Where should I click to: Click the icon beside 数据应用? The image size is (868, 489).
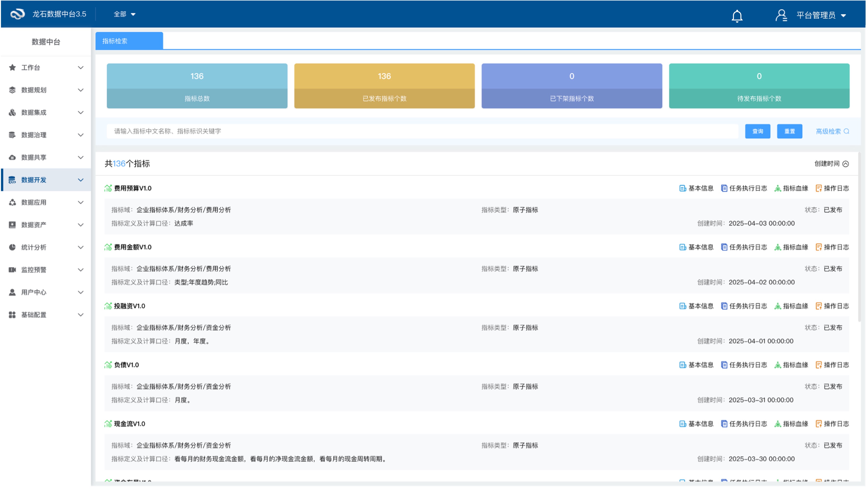click(x=12, y=203)
